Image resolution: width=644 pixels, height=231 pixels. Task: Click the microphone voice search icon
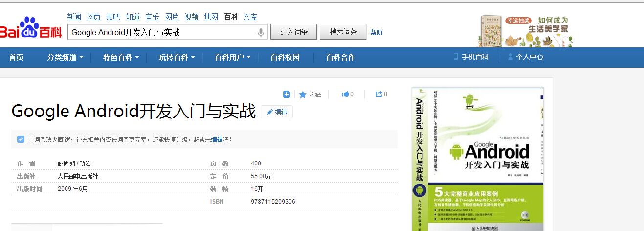(x=261, y=32)
